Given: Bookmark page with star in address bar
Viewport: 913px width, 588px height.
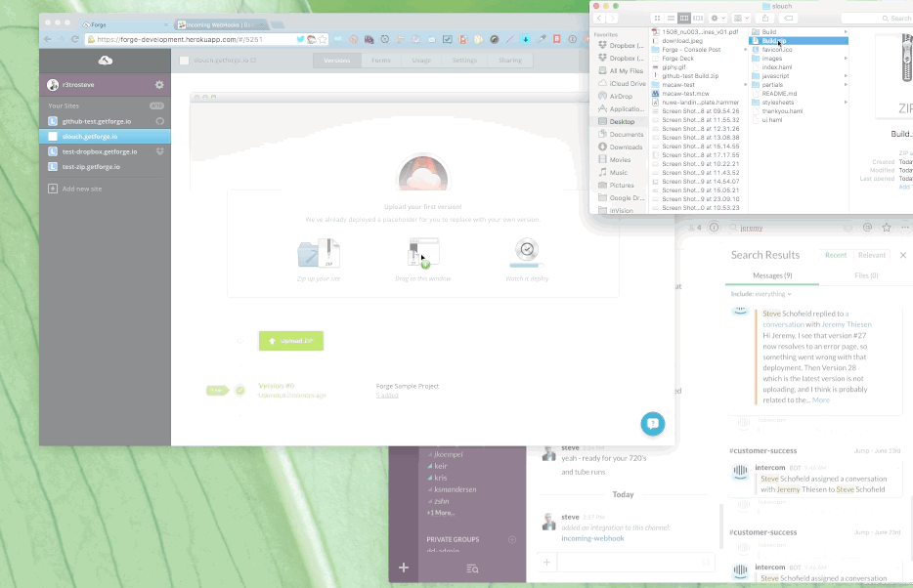Looking at the screenshot, I should (322, 39).
